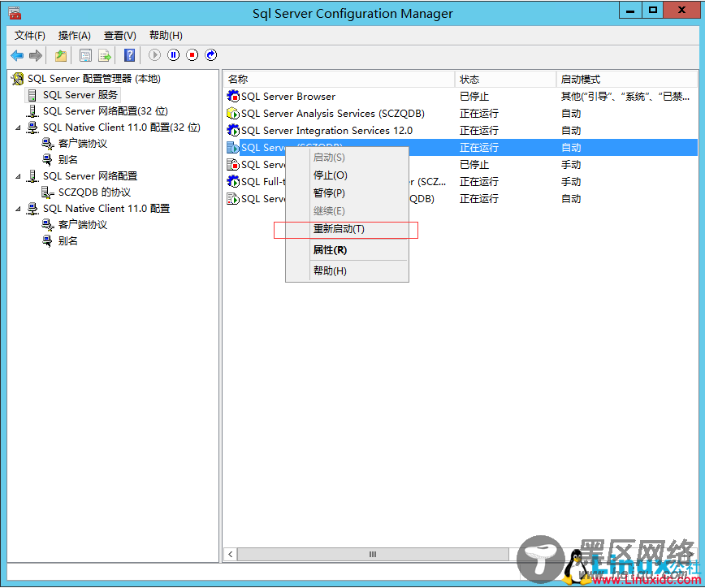
Task: Click the Analysis Services (SCZQDB) row icon
Action: click(233, 113)
